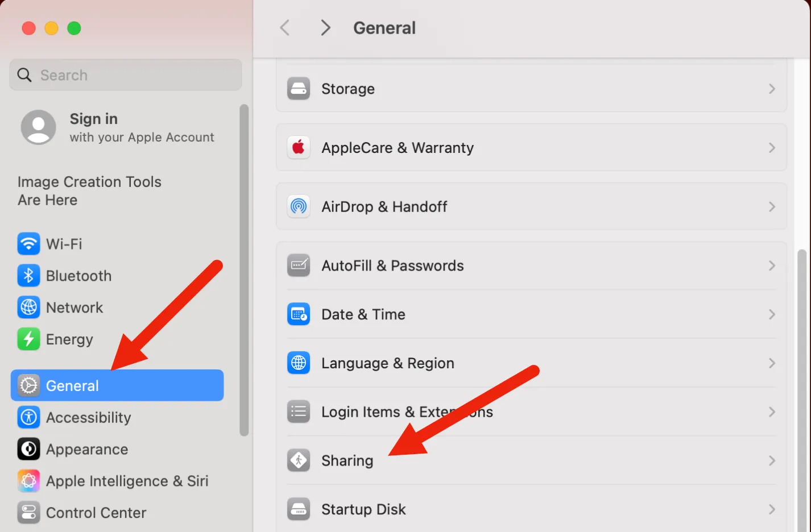Open AirDrop & Handoff label

click(x=384, y=206)
